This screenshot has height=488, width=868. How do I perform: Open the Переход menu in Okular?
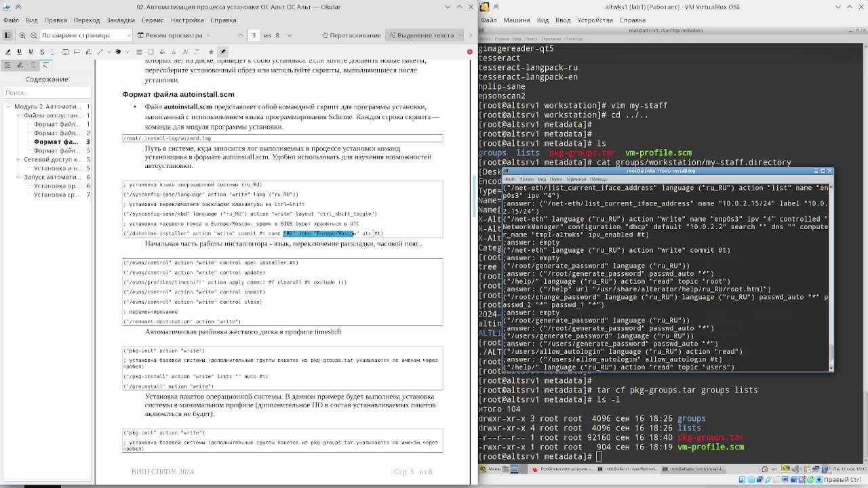(x=86, y=20)
